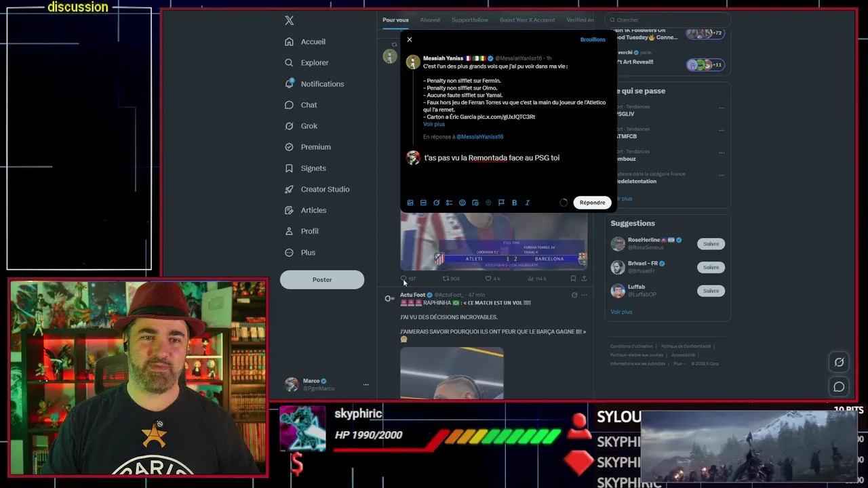Open the Grok floating button
Screen dimensions: 868x488
[x=839, y=363]
